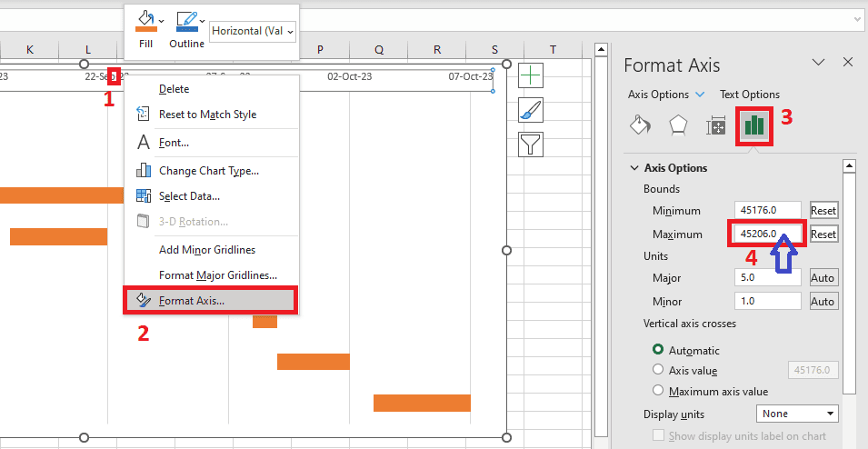
Task: Select Size & Properties icon
Action: 716,125
